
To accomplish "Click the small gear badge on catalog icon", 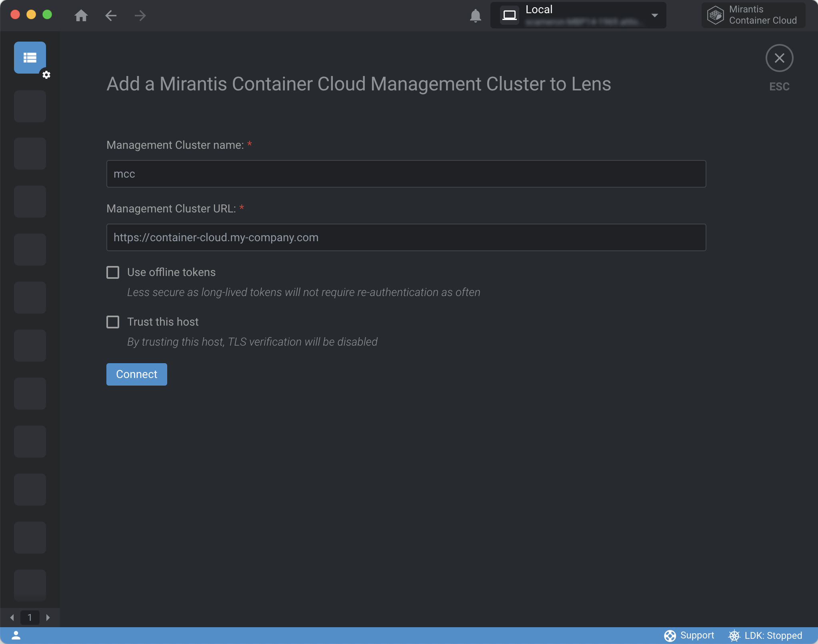I will click(x=46, y=75).
